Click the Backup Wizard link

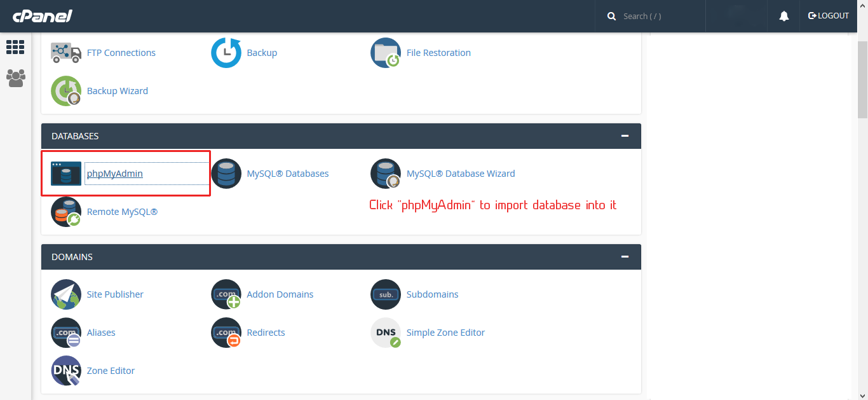[117, 91]
